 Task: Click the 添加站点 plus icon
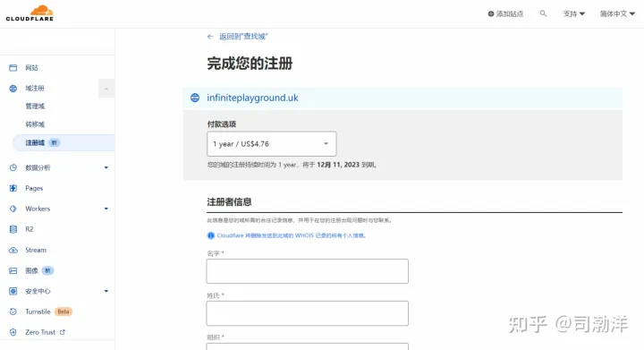[x=491, y=14]
